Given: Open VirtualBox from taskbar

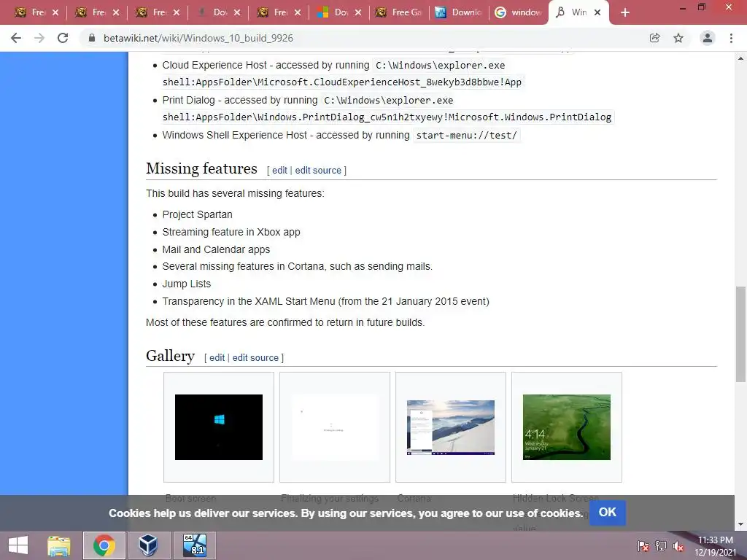Looking at the screenshot, I should tap(148, 545).
